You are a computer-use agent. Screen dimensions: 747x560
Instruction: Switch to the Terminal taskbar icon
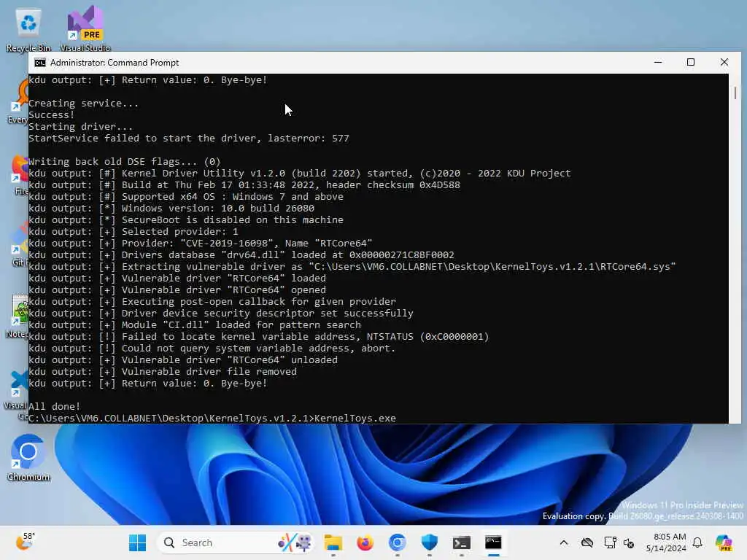(x=461, y=542)
